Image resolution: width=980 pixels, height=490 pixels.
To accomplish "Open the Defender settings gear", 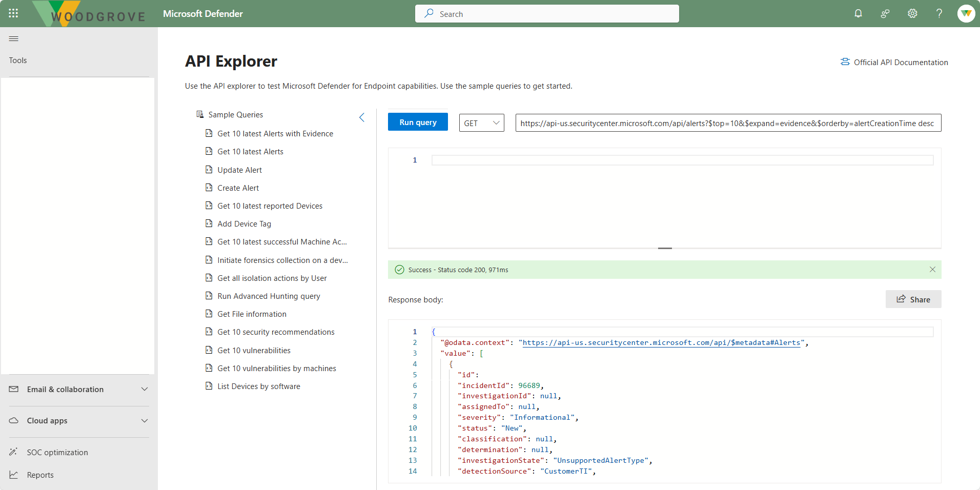I will point(912,13).
